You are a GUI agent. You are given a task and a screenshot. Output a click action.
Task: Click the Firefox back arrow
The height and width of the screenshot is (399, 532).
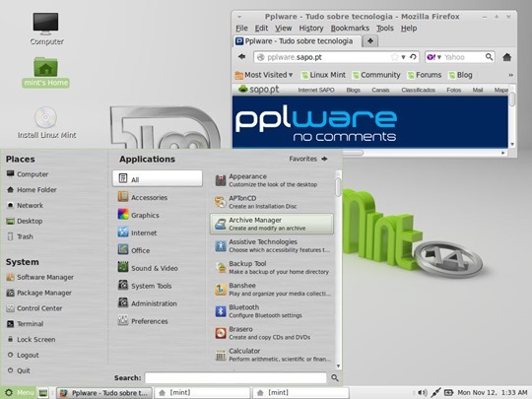[241, 57]
